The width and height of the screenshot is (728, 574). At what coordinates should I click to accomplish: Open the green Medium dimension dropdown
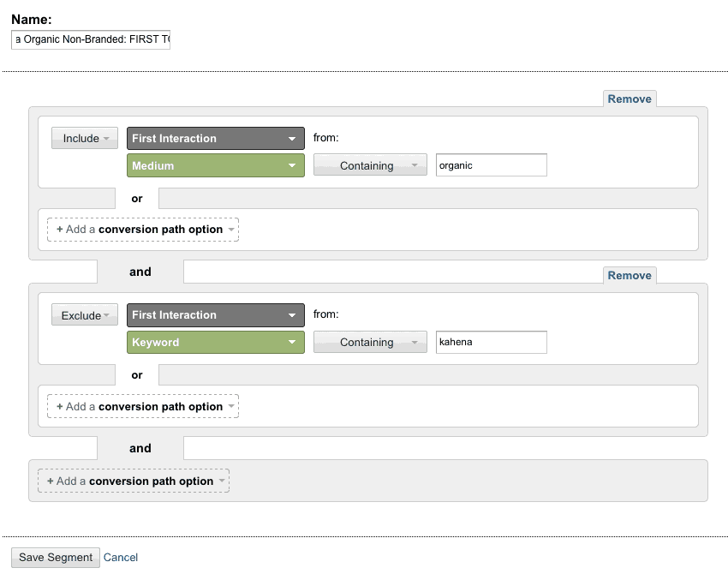point(216,165)
